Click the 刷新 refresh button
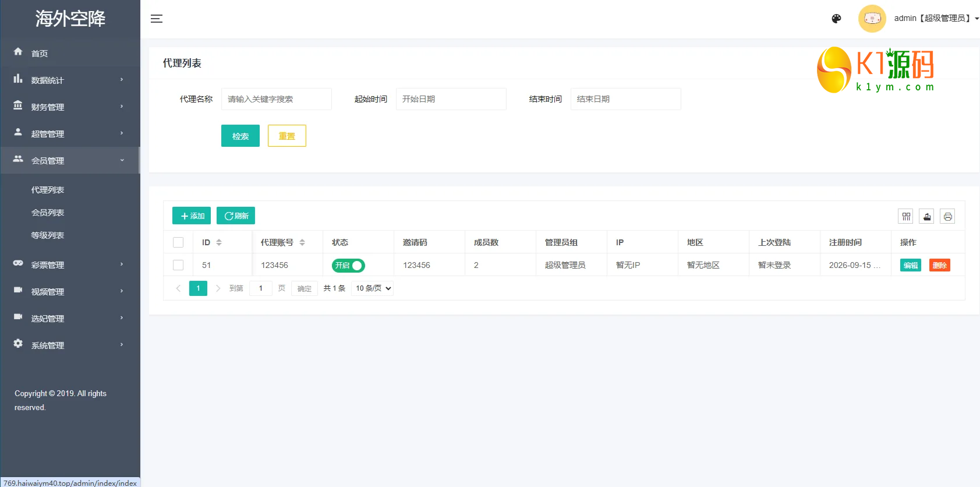 pos(236,216)
